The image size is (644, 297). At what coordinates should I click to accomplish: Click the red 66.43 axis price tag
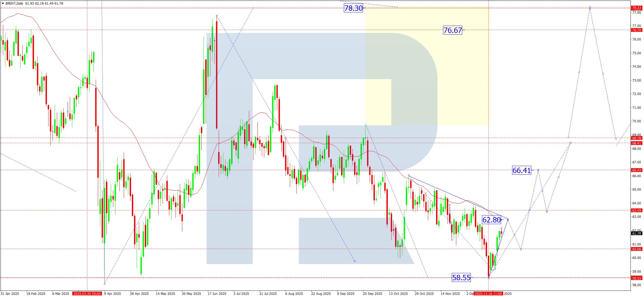click(637, 170)
